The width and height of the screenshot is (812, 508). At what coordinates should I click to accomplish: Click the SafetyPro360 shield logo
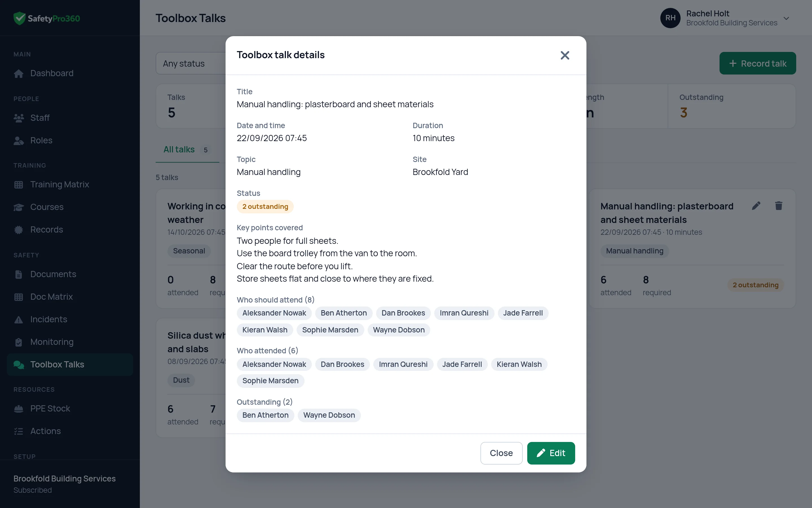click(19, 18)
